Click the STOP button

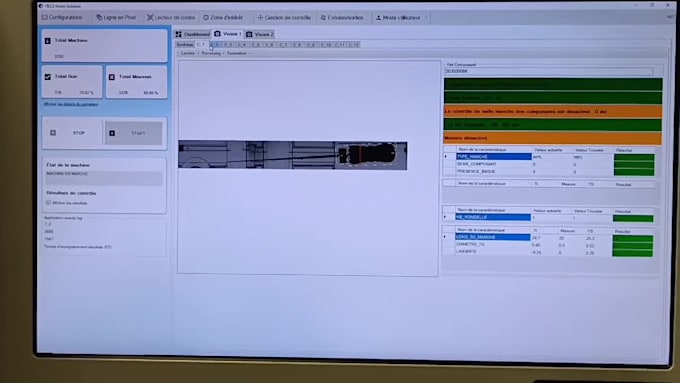tap(73, 133)
